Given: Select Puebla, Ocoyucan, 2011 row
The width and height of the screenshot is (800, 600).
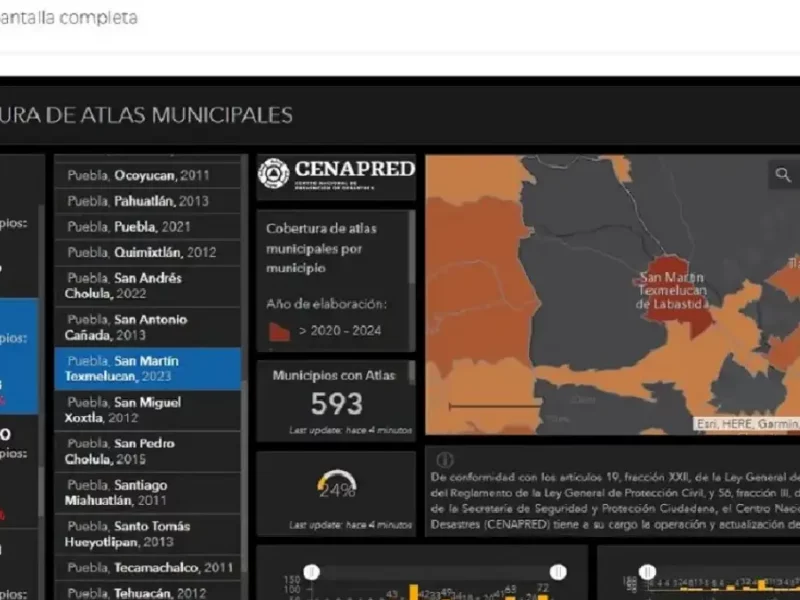Looking at the screenshot, I should pyautogui.click(x=147, y=176).
